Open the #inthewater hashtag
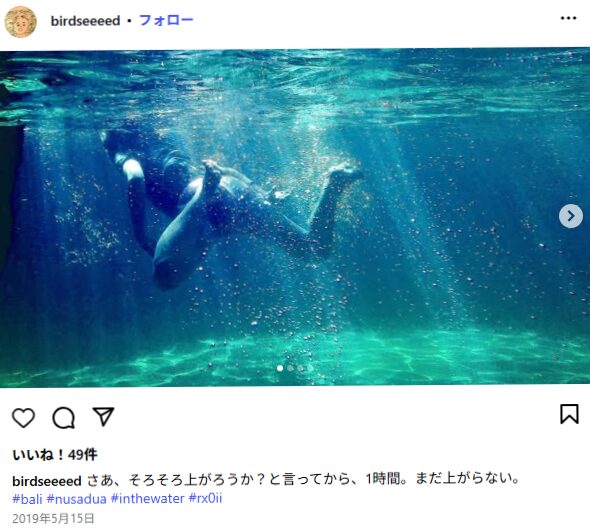 point(148,499)
